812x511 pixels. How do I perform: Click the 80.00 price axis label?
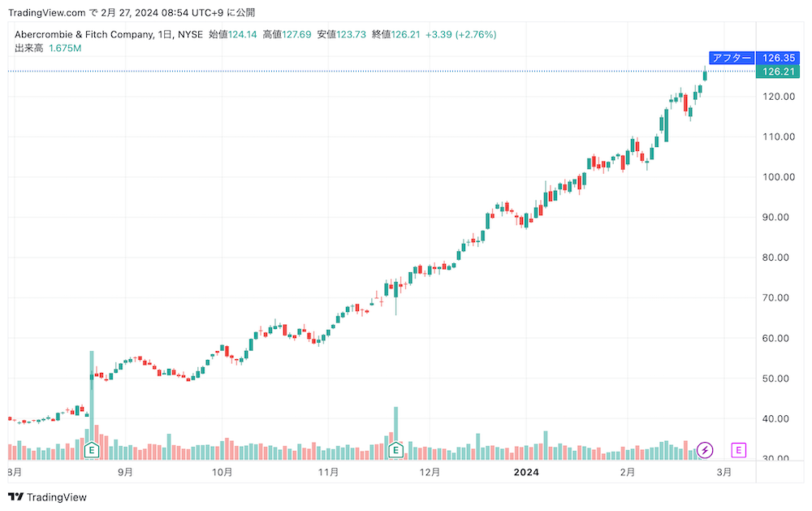point(775,258)
